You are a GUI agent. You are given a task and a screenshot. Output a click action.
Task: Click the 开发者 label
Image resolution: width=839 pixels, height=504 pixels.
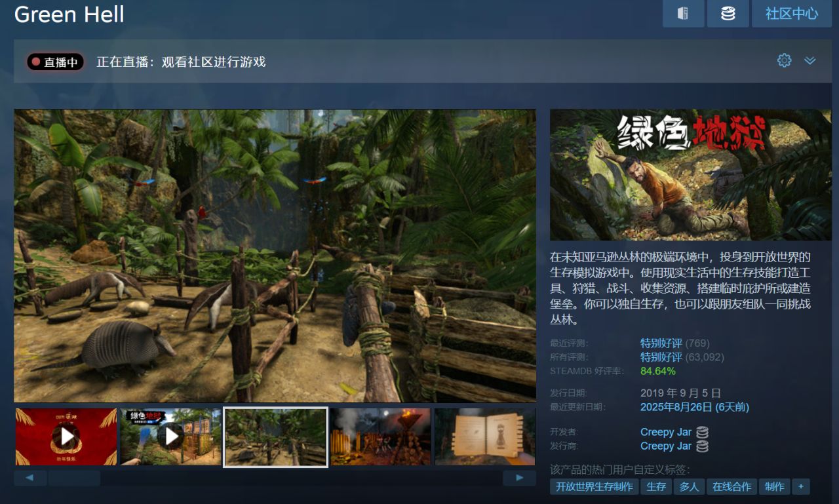(x=564, y=433)
